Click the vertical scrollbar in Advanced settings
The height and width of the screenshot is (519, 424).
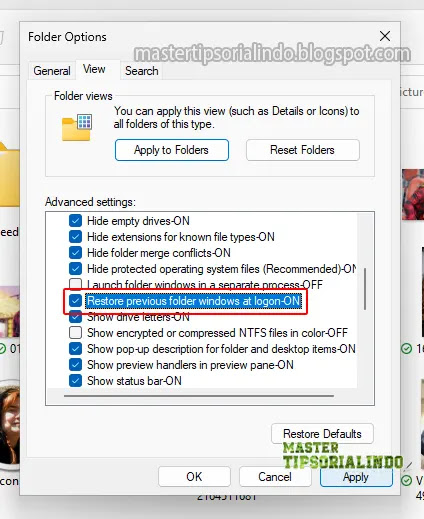(365, 289)
